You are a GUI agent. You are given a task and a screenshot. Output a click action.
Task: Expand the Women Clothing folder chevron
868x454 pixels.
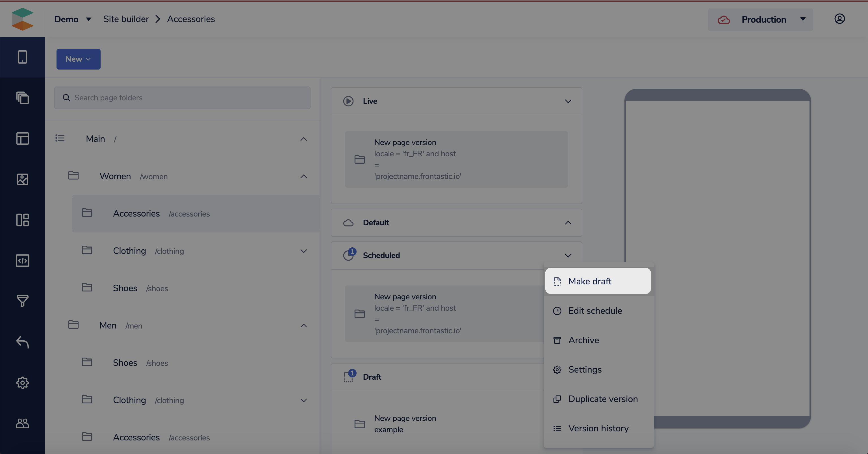tap(303, 251)
